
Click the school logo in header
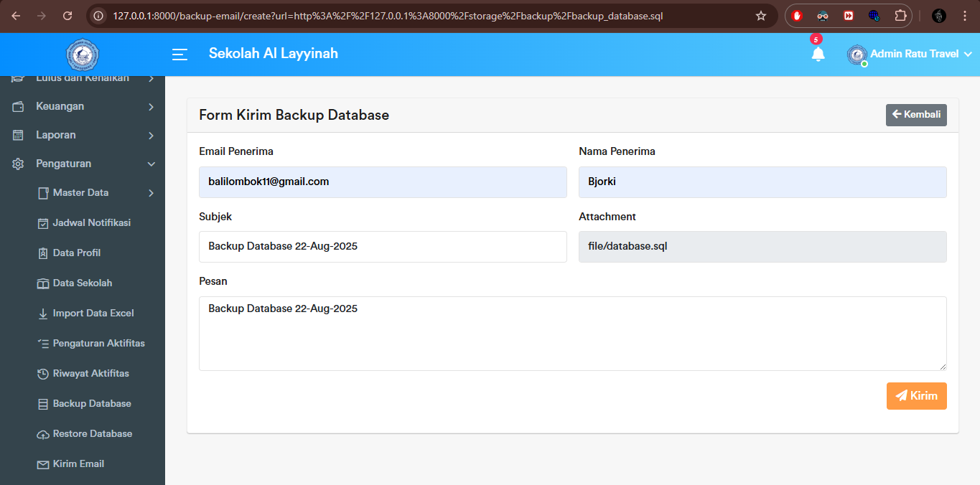coord(82,55)
